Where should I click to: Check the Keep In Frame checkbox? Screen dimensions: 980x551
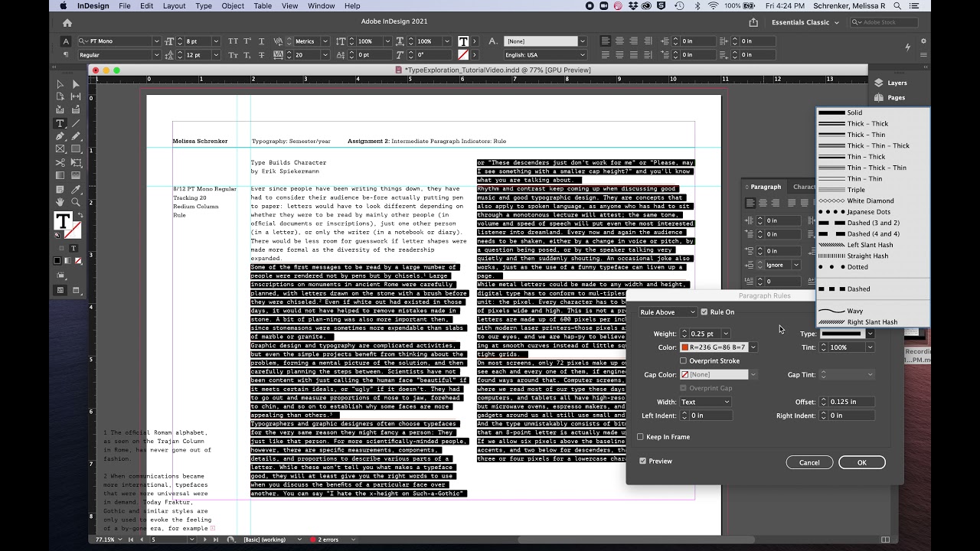pos(641,437)
